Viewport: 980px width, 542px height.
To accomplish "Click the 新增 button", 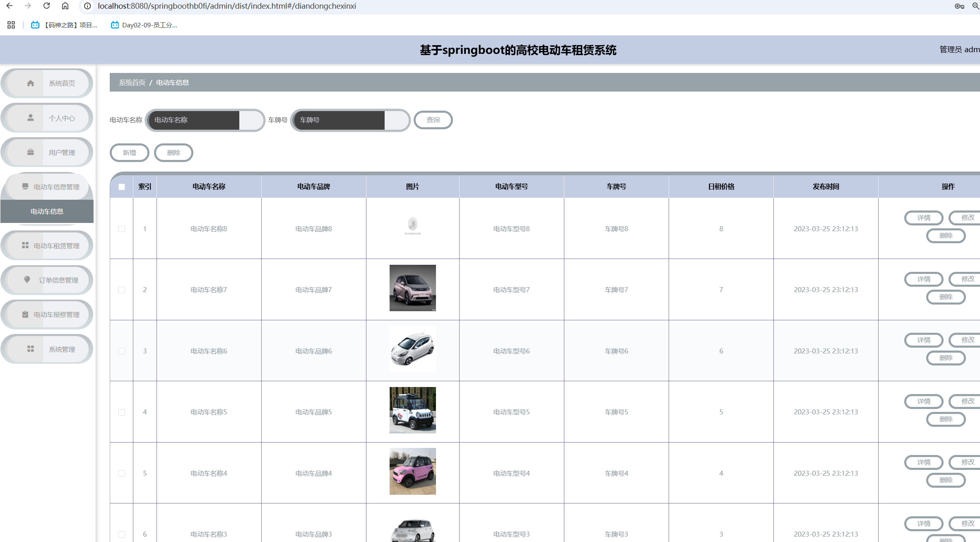I will [x=130, y=152].
